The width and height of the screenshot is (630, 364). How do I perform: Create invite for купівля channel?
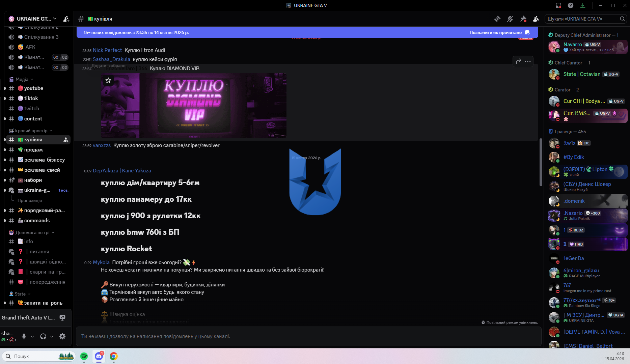pos(66,140)
